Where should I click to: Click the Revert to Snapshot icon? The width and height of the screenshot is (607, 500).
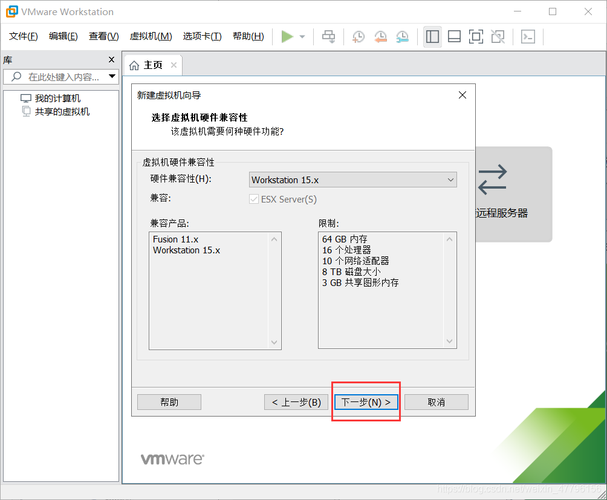[x=381, y=37]
